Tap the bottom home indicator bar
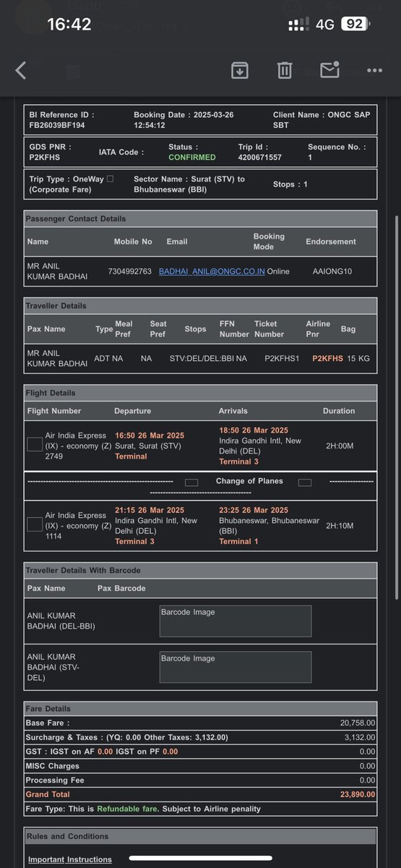 pyautogui.click(x=200, y=859)
